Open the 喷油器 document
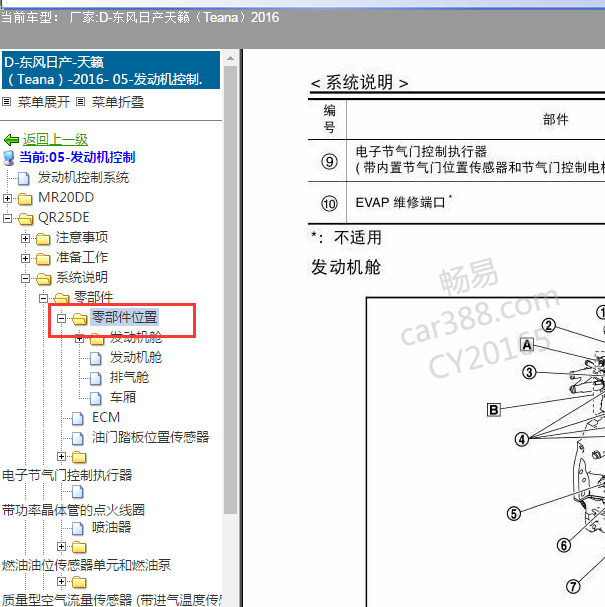 click(x=111, y=527)
